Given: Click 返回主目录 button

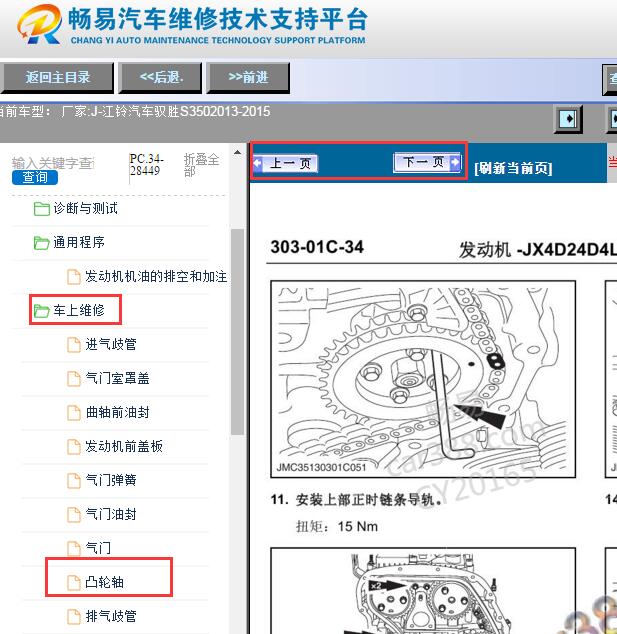Looking at the screenshot, I should pyautogui.click(x=57, y=78).
